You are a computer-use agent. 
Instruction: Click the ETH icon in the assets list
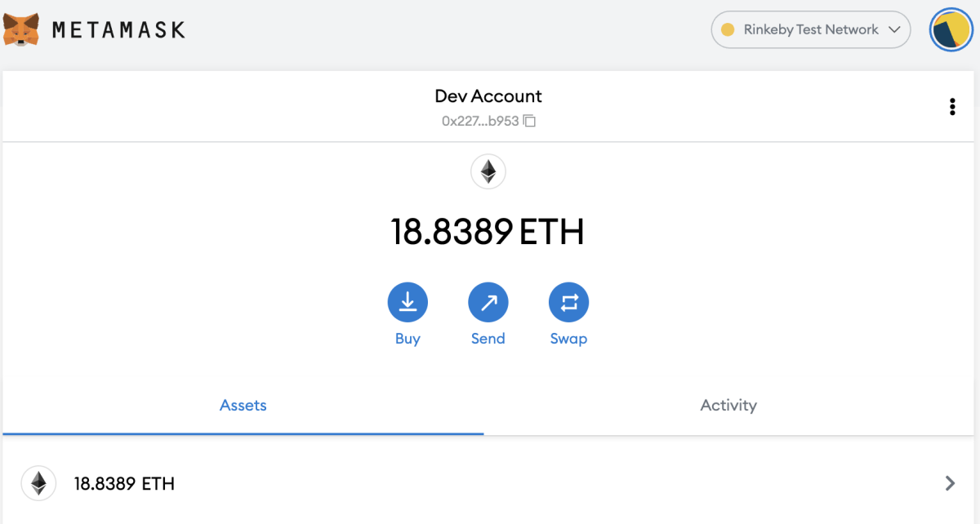coord(38,483)
